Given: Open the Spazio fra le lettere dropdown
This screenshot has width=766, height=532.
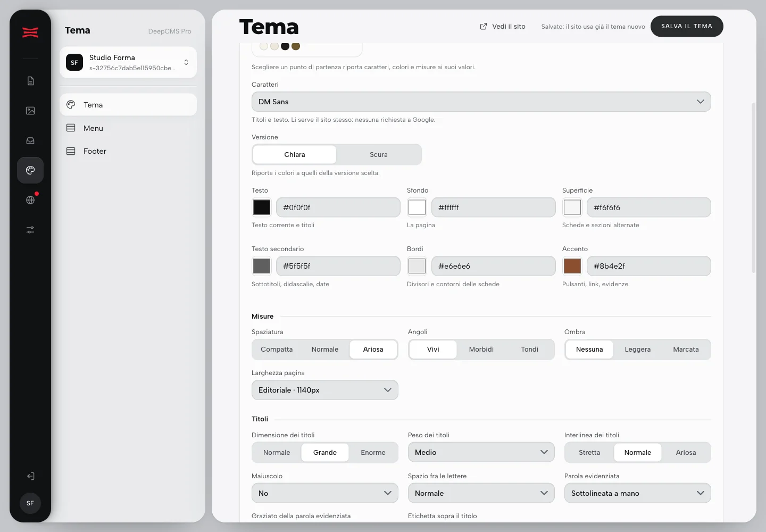Looking at the screenshot, I should tap(481, 493).
